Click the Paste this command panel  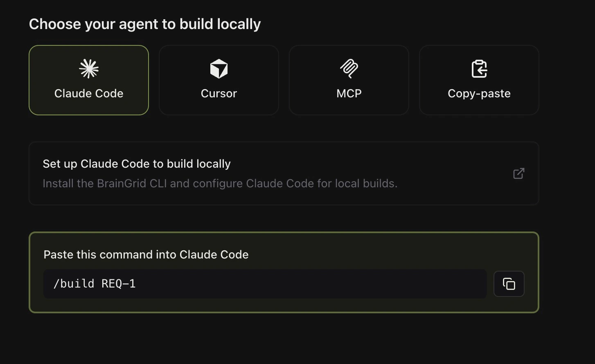[x=284, y=272]
